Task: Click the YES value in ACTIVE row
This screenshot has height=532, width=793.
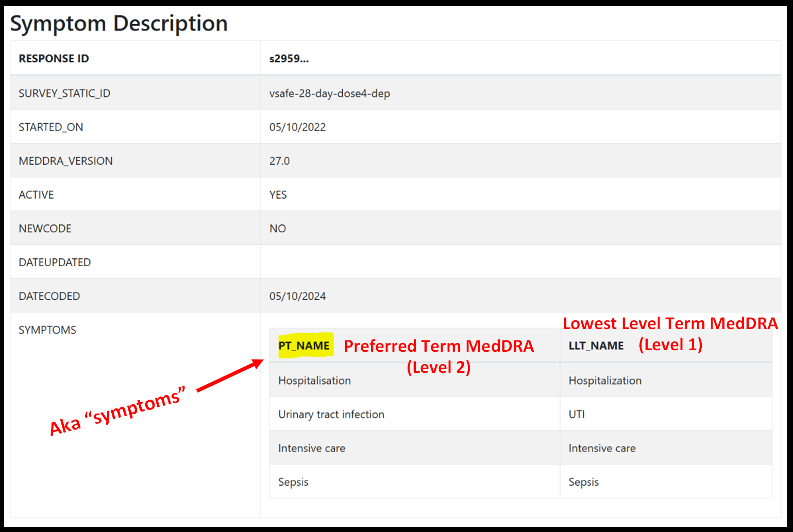Action: point(278,195)
